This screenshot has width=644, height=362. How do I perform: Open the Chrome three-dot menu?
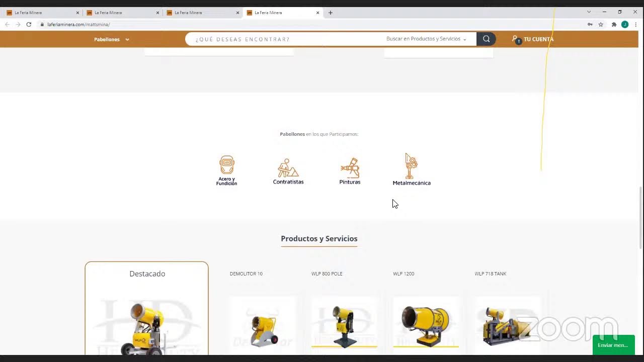(x=636, y=24)
